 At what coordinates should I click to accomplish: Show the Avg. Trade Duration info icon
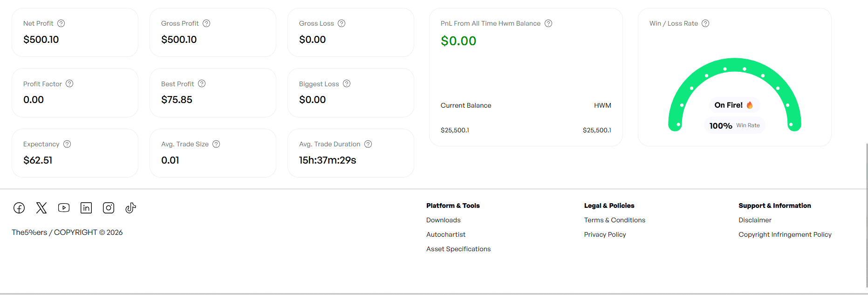tap(368, 144)
